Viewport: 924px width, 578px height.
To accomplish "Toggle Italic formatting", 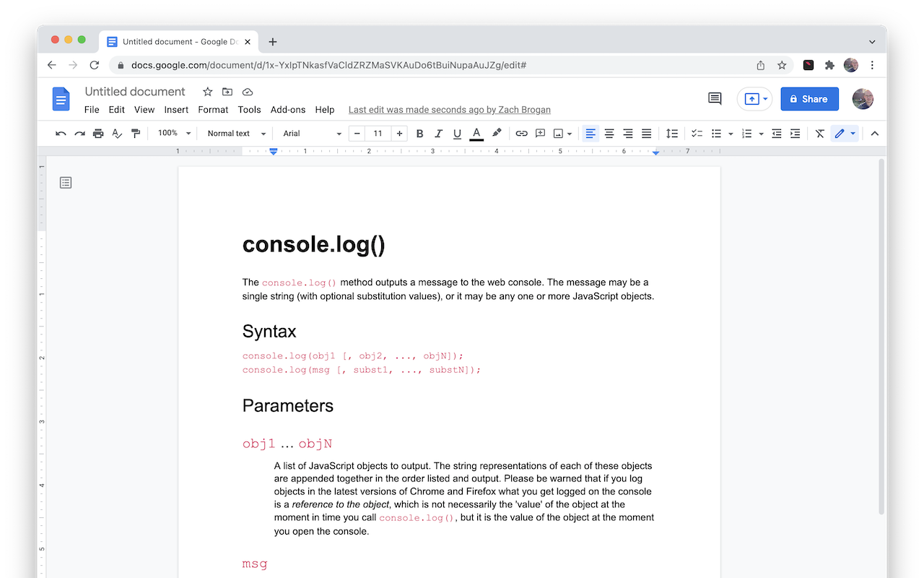I will [x=438, y=134].
